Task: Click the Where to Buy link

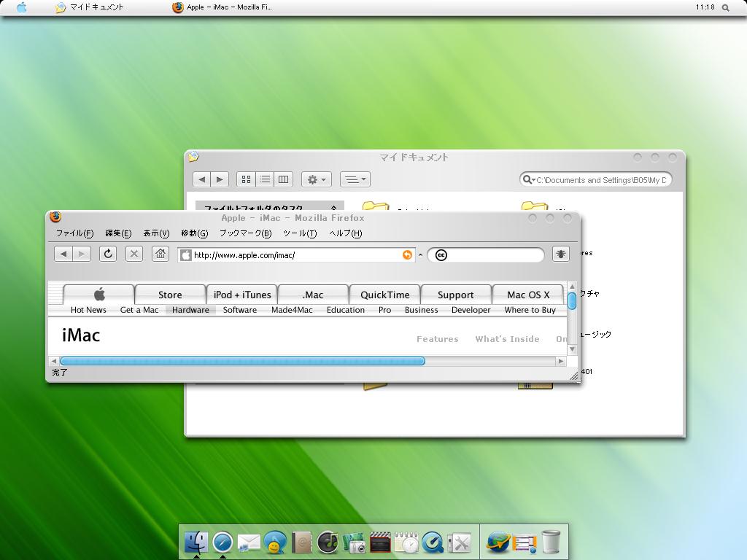Action: 530,310
